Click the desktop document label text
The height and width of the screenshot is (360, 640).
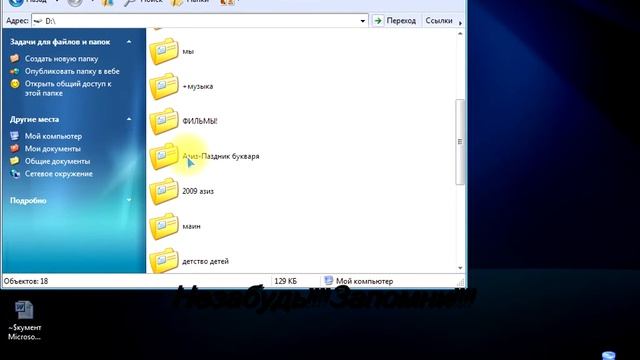24,332
